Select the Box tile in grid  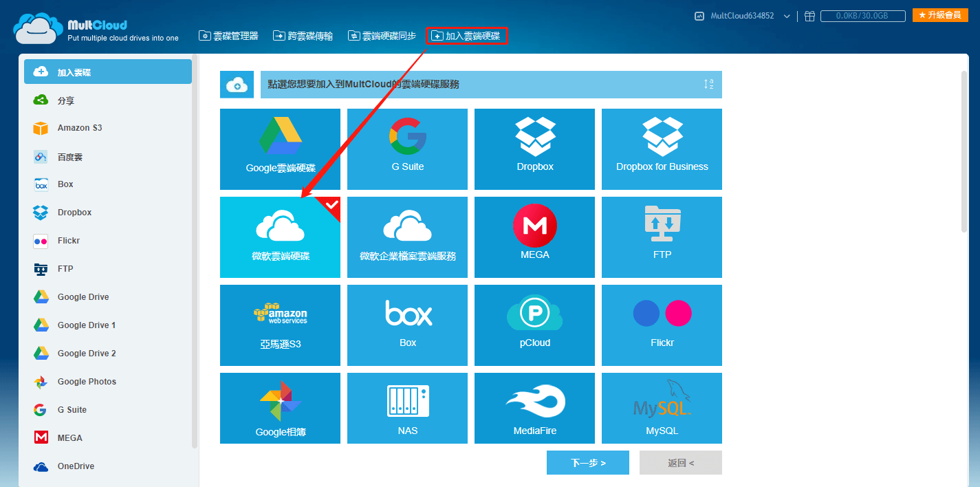(407, 325)
